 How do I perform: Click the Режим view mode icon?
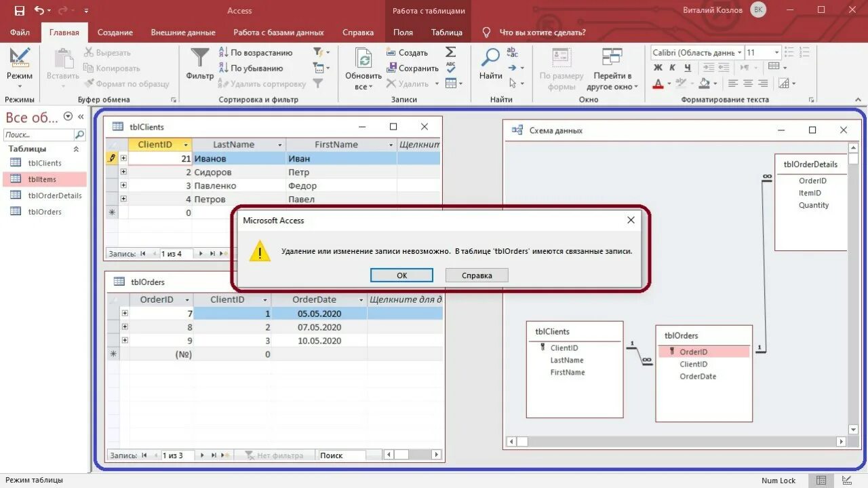(20, 58)
